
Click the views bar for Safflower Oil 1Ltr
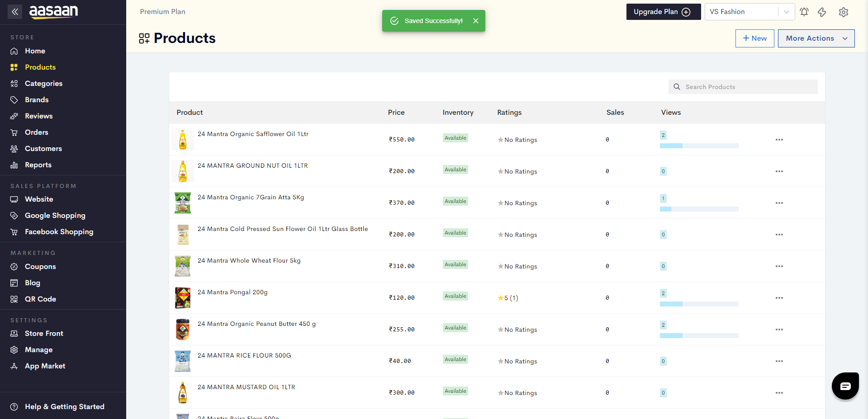tap(699, 146)
